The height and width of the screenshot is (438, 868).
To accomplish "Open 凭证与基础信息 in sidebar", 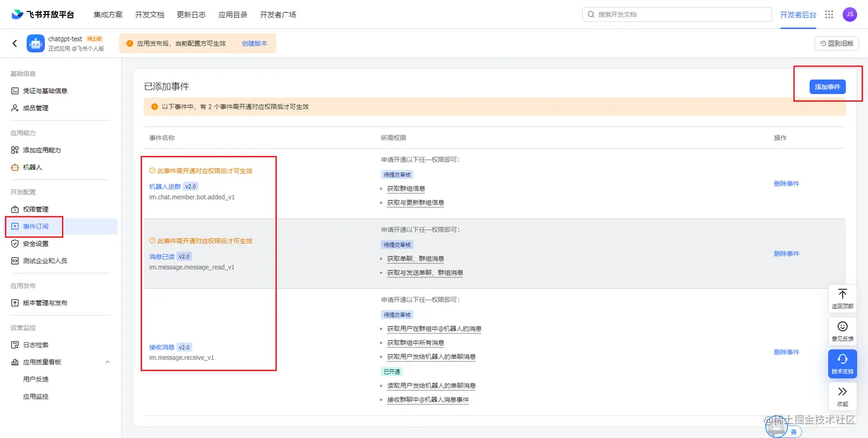I will (45, 91).
